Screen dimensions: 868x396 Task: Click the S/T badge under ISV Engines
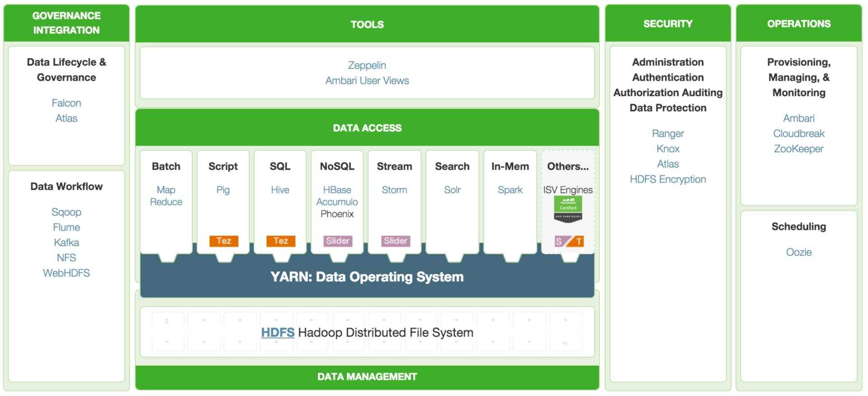tap(569, 242)
